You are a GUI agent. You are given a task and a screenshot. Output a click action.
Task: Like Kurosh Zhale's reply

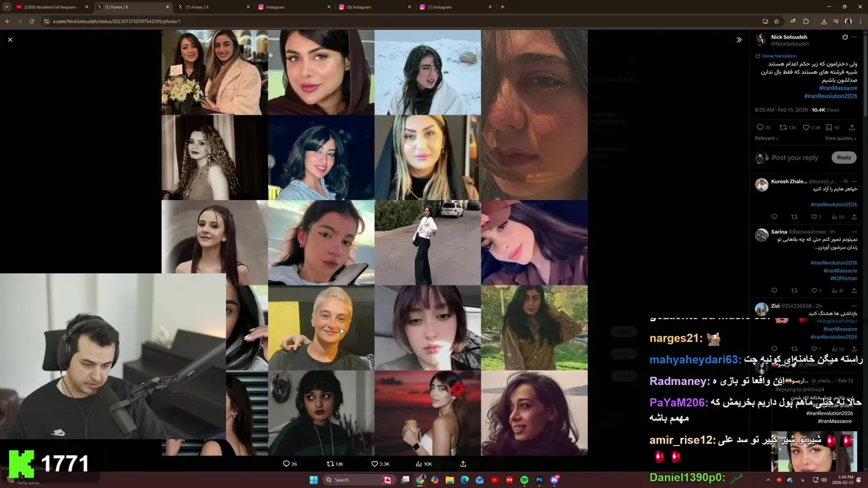pos(815,217)
